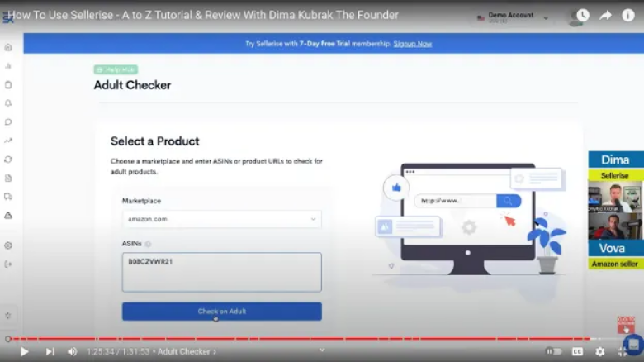Screen dimensions: 644x362
Task: Click Dima's webcam thumbnail
Action: [615, 197]
